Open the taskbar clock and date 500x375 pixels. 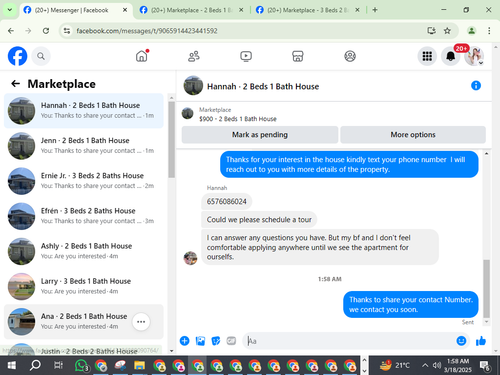pyautogui.click(x=458, y=366)
